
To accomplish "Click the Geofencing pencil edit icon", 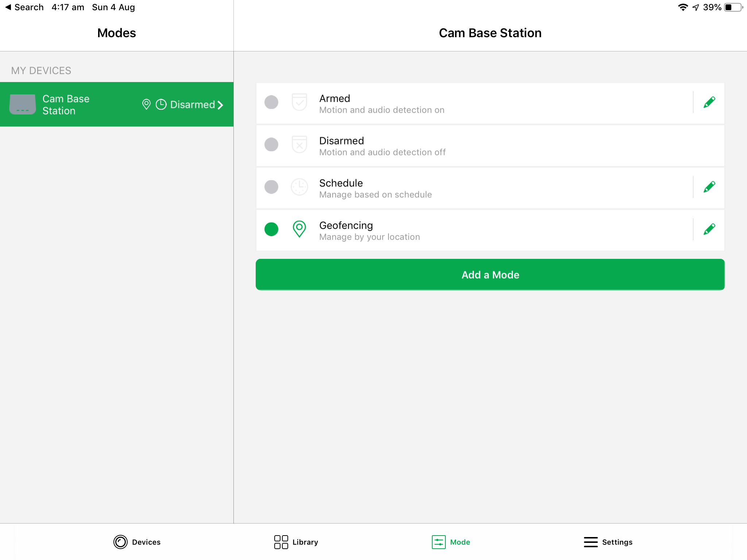I will click(709, 229).
